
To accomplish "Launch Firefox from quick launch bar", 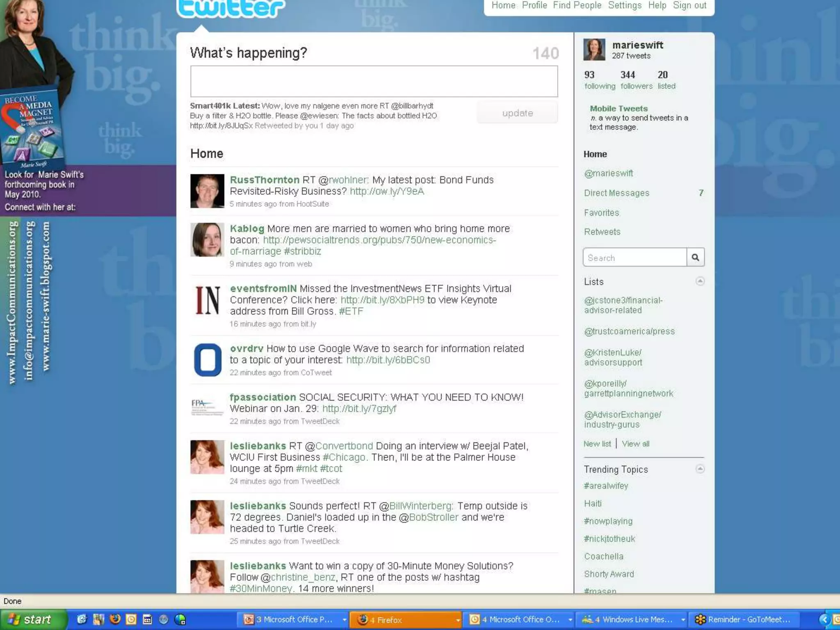I will (115, 619).
